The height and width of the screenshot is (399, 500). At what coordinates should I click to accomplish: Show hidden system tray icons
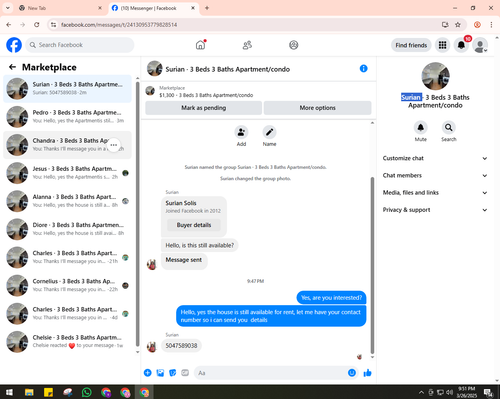point(421,392)
